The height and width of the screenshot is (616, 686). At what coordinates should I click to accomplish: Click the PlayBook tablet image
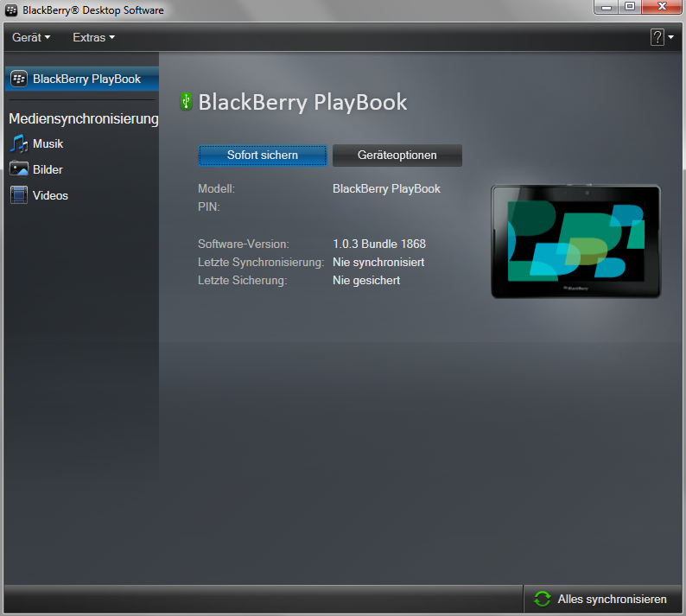click(x=575, y=242)
